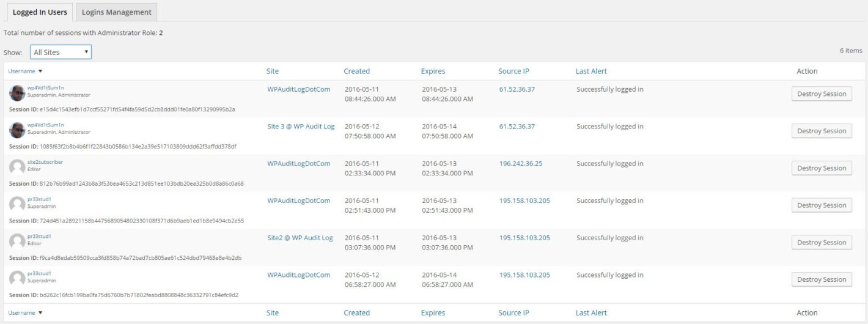This screenshot has width=868, height=324.
Task: Click created date 2016-05-12 07:50:58.000 AM
Action: click(x=370, y=131)
